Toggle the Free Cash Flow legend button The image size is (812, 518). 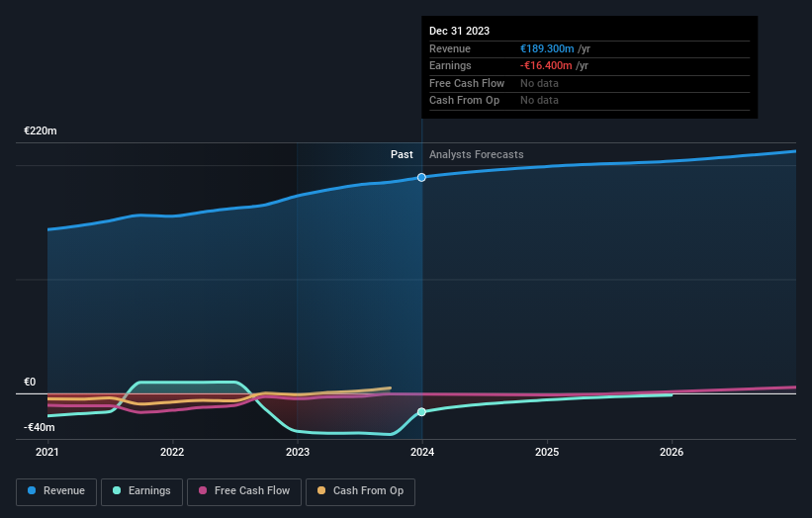[x=244, y=491]
